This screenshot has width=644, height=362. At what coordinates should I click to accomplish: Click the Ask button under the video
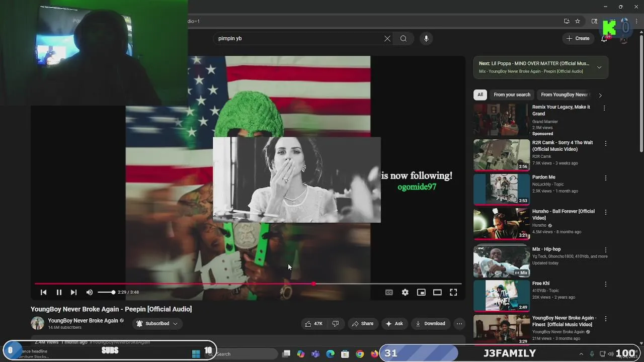click(x=394, y=324)
